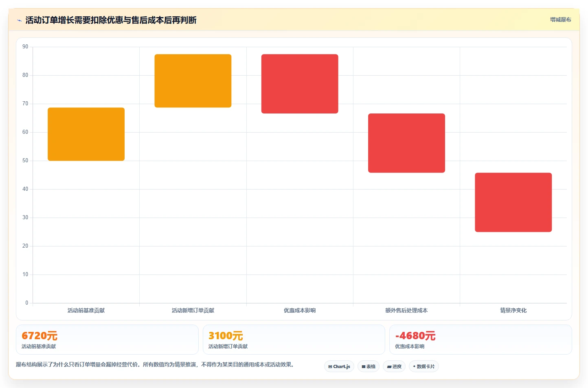Click the 增减瀑布 label in the header
This screenshot has height=388, width=588.
pos(560,20)
